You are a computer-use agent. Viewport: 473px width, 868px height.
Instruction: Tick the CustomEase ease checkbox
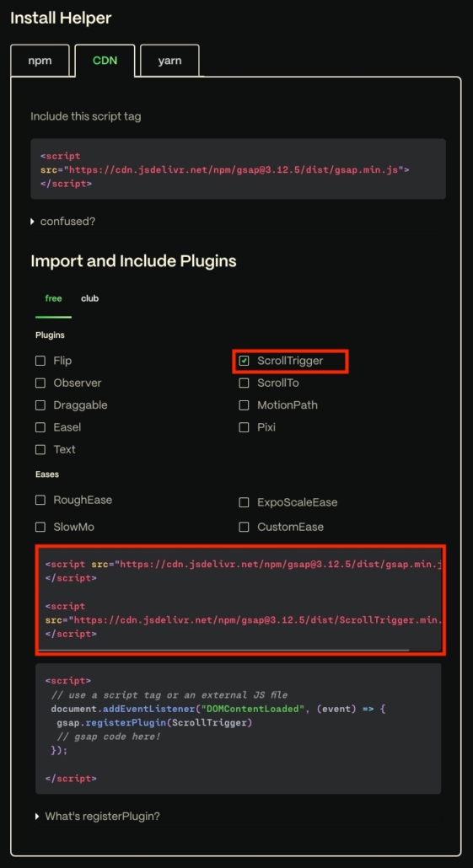click(244, 527)
